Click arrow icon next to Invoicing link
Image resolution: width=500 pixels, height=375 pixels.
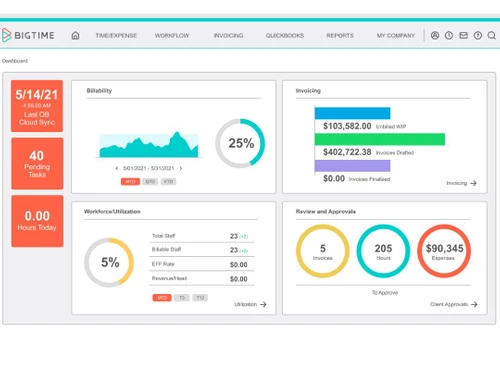pos(473,183)
